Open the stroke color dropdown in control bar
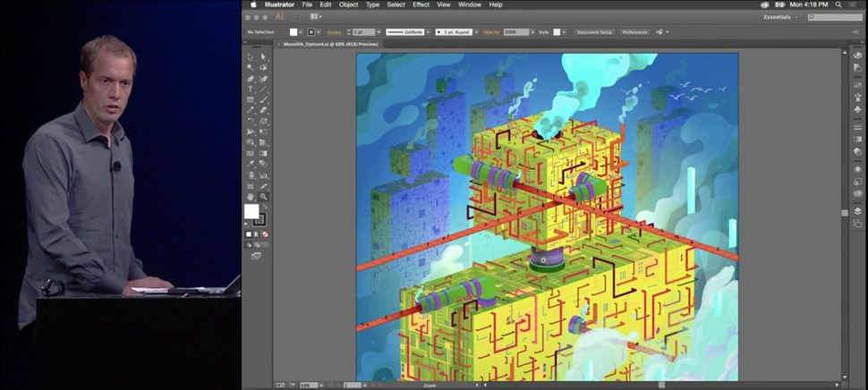 coord(319,32)
